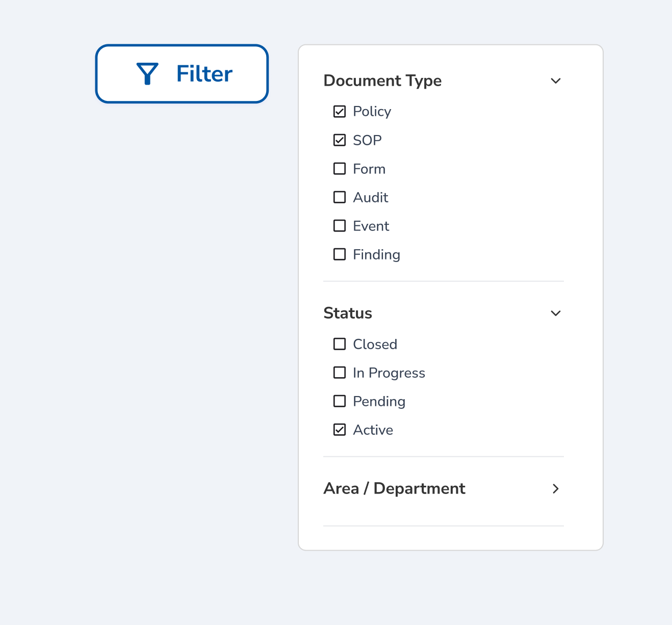
Task: Expand the Area / Department chevron
Action: [x=556, y=488]
